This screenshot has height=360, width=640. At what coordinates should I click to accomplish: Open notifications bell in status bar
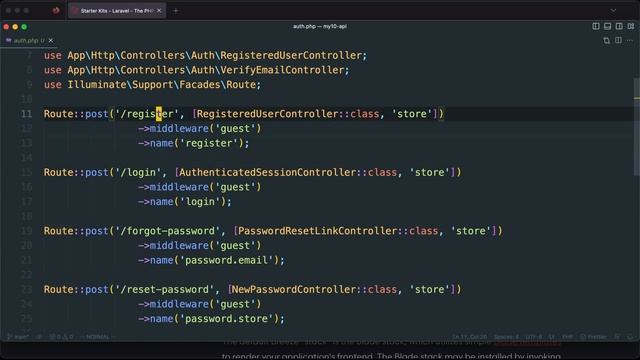[630, 337]
